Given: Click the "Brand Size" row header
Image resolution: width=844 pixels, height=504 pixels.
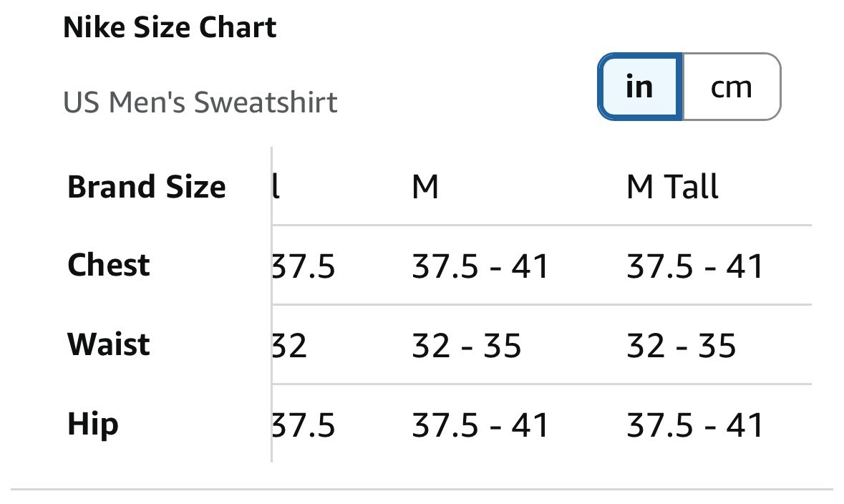Looking at the screenshot, I should pyautogui.click(x=146, y=188).
